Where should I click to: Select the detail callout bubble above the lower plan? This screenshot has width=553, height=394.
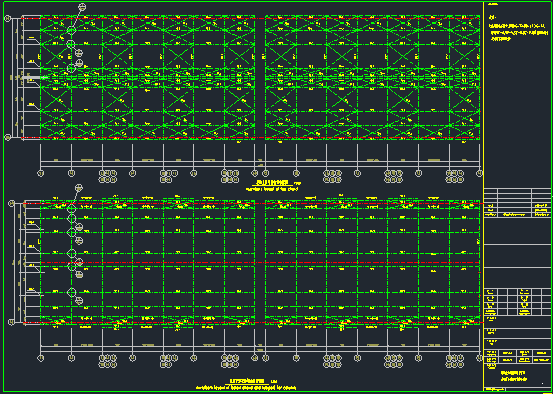click(x=79, y=187)
